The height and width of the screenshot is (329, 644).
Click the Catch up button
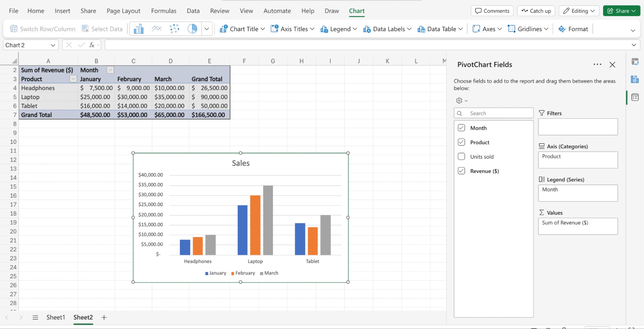(536, 11)
